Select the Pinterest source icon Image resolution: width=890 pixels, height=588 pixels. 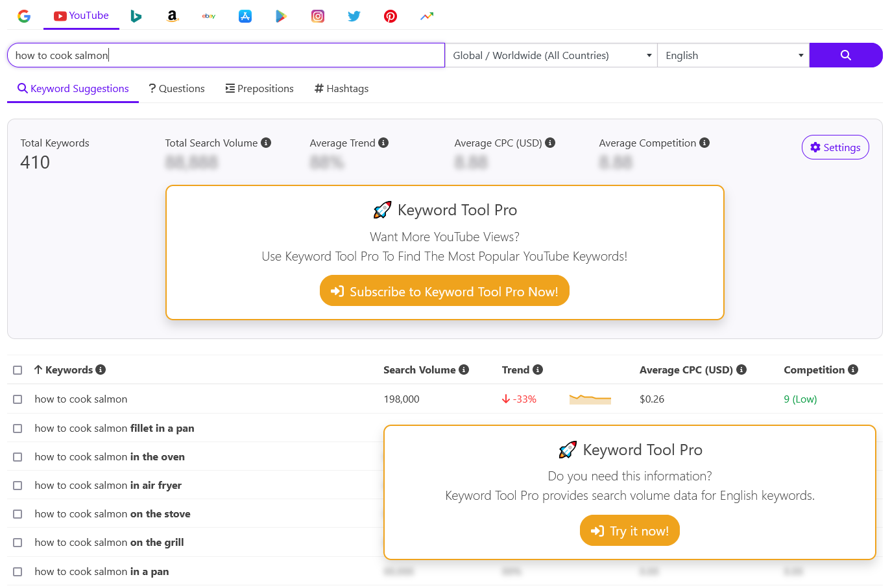[391, 16]
